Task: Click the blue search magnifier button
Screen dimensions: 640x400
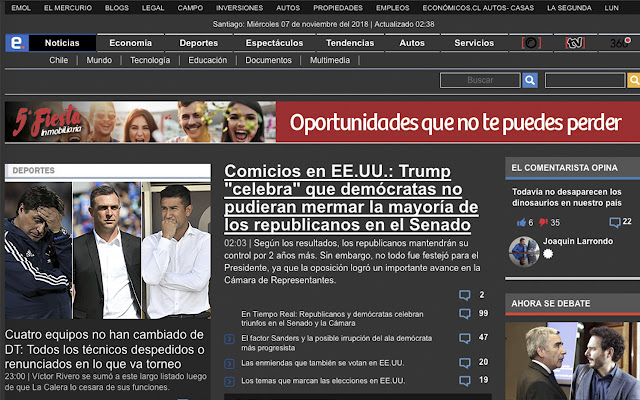Action: pos(530,80)
